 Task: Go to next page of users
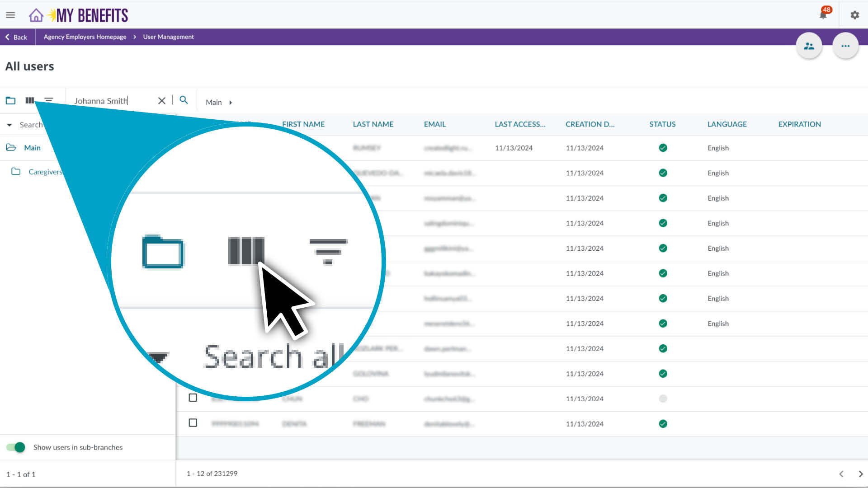coord(860,474)
